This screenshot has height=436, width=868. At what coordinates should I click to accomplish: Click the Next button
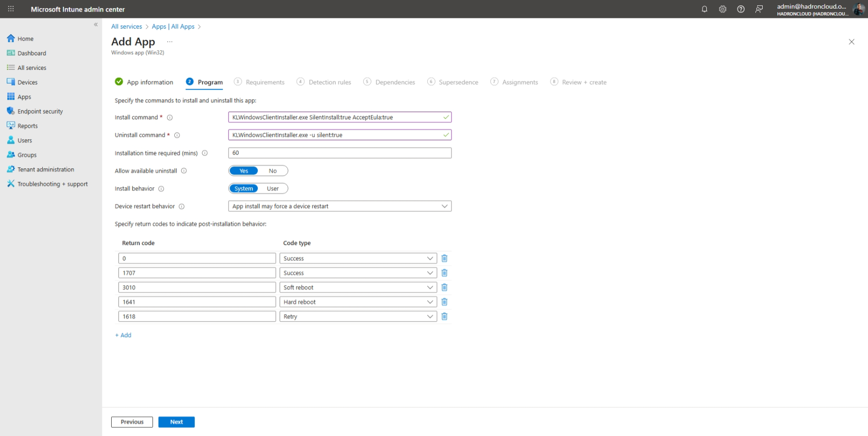(x=176, y=422)
